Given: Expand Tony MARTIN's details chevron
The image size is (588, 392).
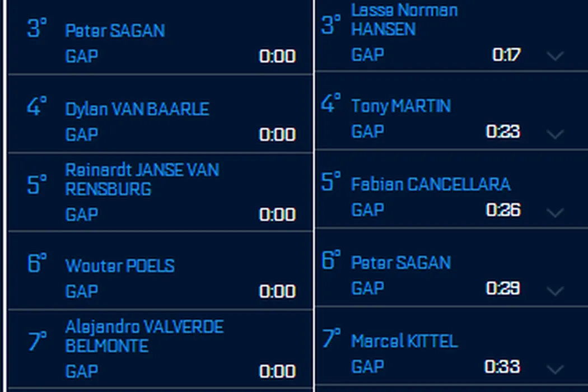Looking at the screenshot, I should 555,134.
